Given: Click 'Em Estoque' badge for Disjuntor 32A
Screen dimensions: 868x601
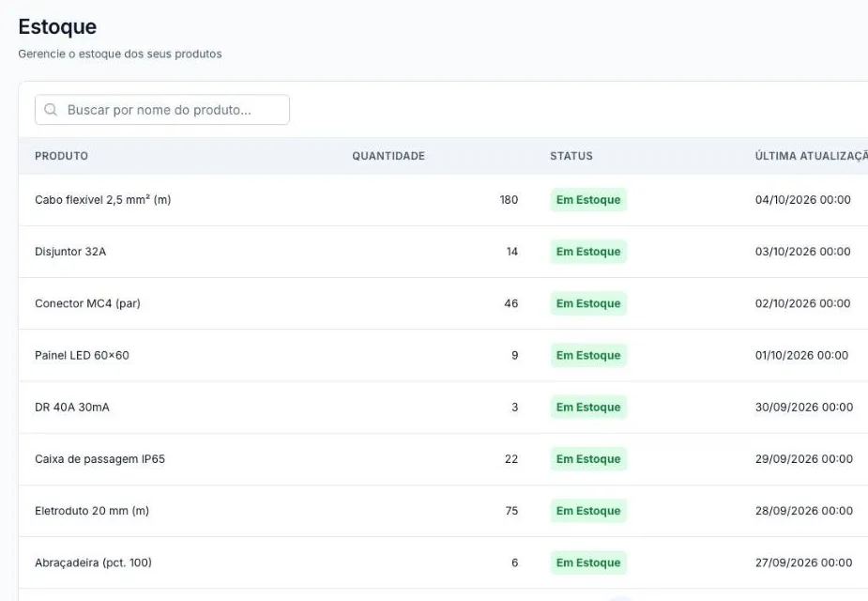Looking at the screenshot, I should tap(588, 252).
